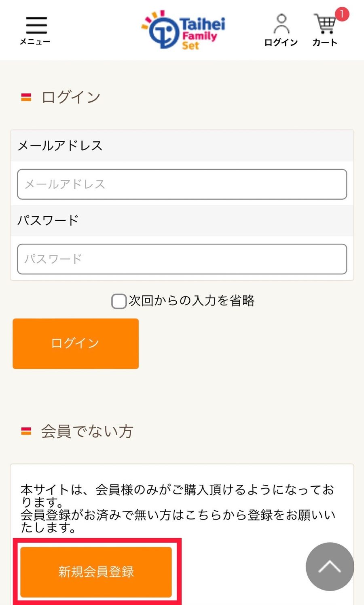
Task: Click the 新規会員登録 button
Action: pyautogui.click(x=96, y=571)
